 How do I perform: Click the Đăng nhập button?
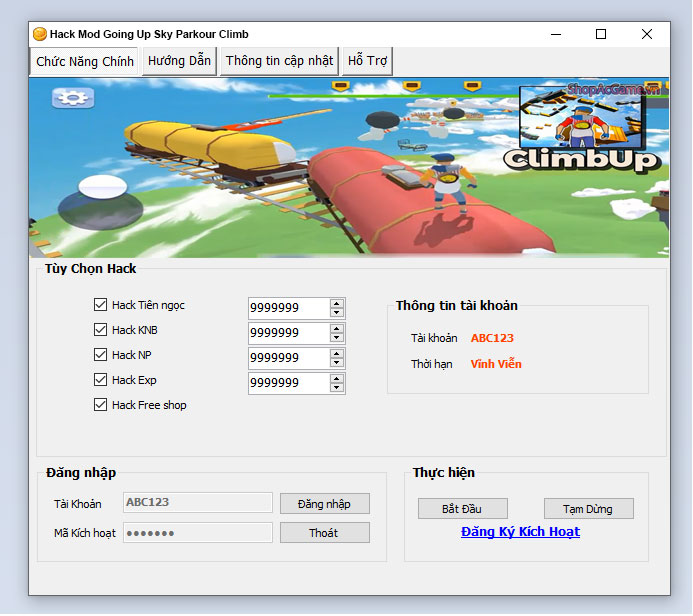324,504
